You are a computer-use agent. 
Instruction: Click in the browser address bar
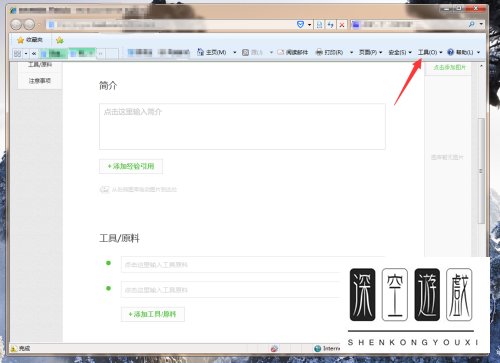(170, 24)
